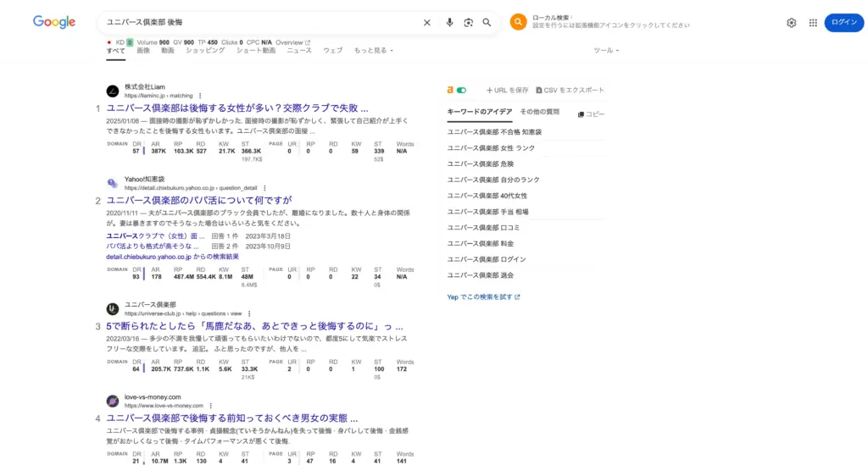Viewport: 868px width, 465px height.
Task: Open the ショート動画 tab
Action: coord(256,50)
